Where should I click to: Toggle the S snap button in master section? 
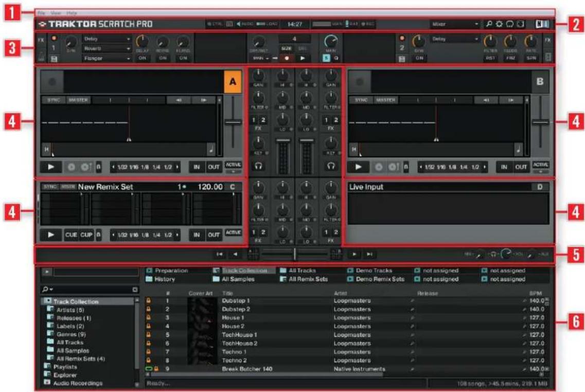326,58
